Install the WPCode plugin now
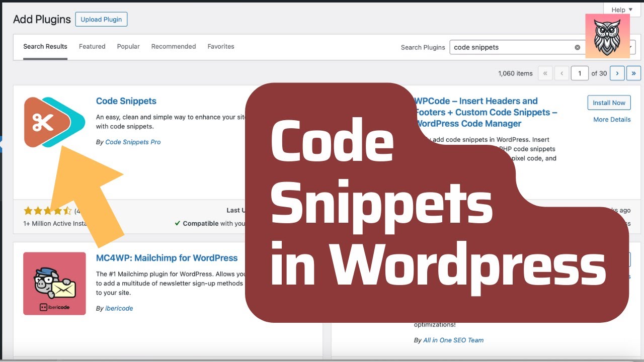 point(609,103)
